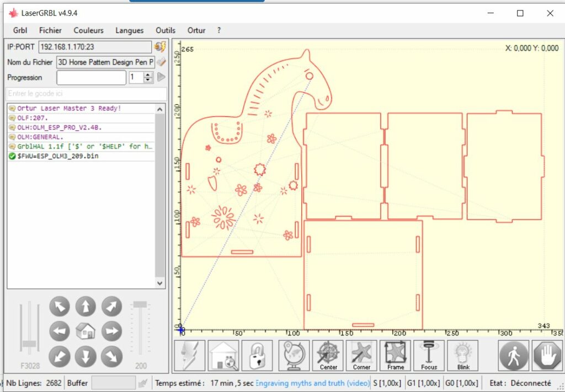Click the open file icon
Image resolution: width=565 pixels, height=392 pixels.
161,62
